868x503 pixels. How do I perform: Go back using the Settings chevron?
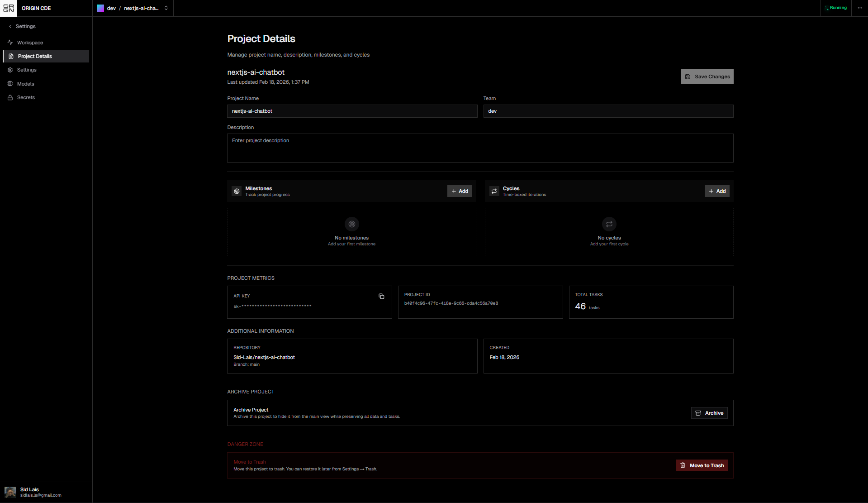tap(10, 27)
